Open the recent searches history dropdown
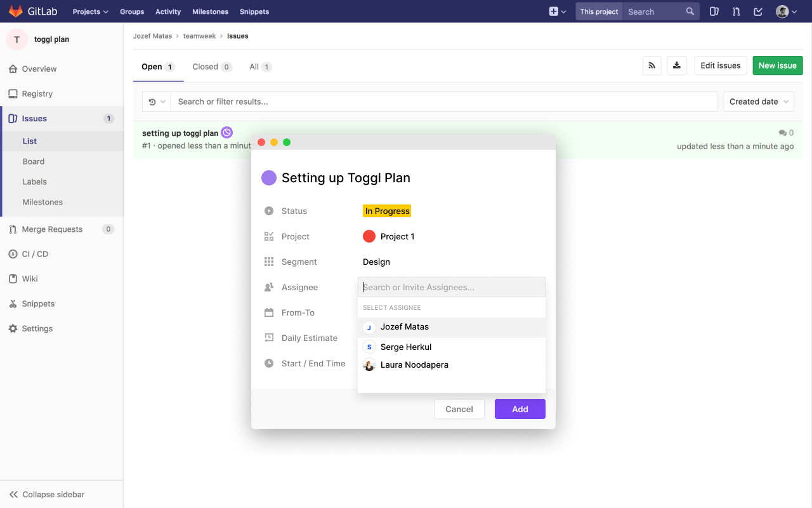The width and height of the screenshot is (812, 508). tap(156, 102)
